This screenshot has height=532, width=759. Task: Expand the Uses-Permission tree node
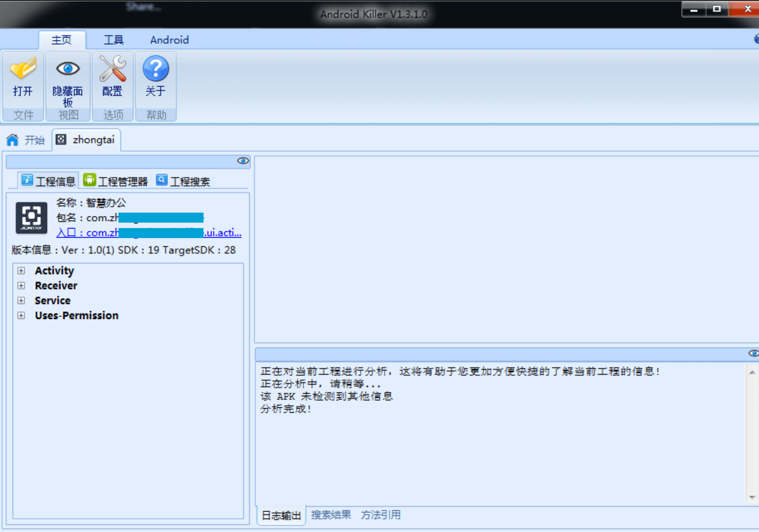(21, 316)
